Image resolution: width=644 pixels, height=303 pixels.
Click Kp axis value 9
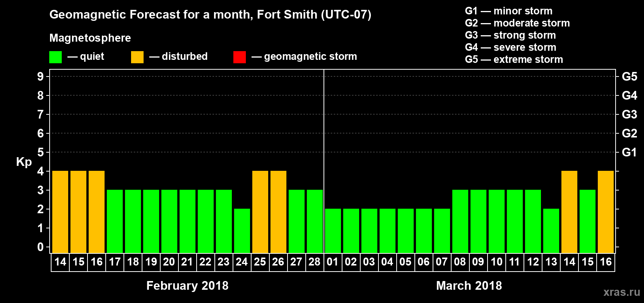pyautogui.click(x=41, y=77)
